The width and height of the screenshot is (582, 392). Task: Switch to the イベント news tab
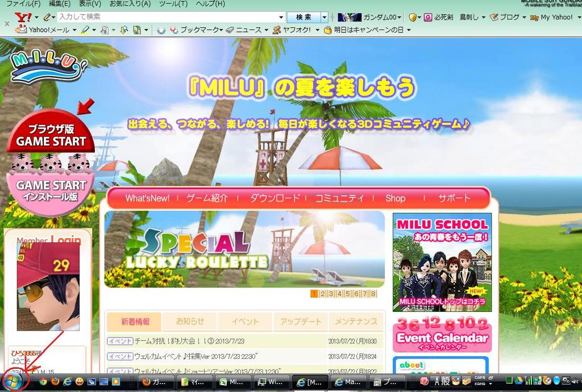(245, 322)
